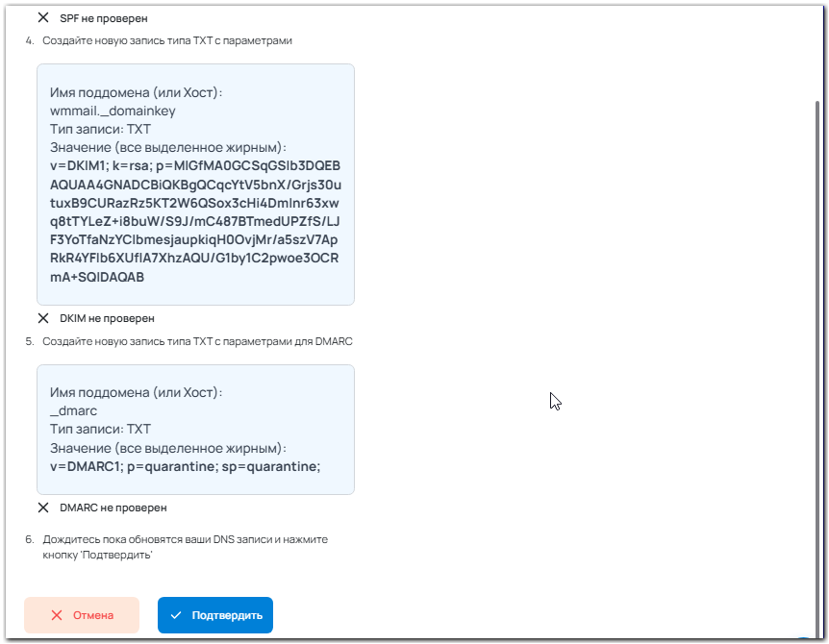Click step 6 DNS update instruction text
This screenshot has width=829, height=644.
(185, 547)
